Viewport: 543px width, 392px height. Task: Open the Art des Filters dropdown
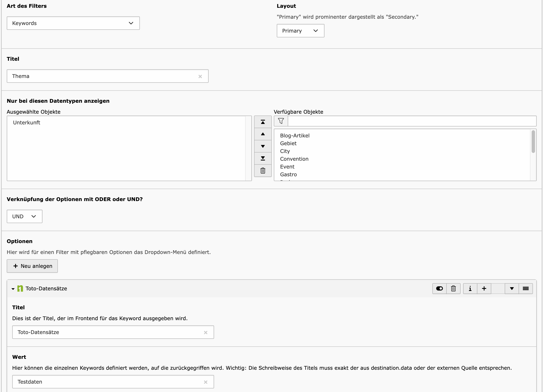click(73, 23)
